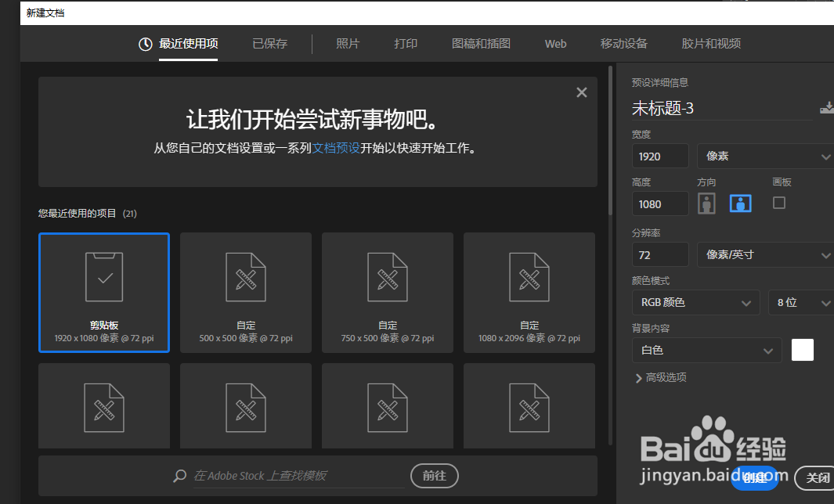834x504 pixels.
Task: Expand 高级选项 advanced options
Action: (x=661, y=377)
